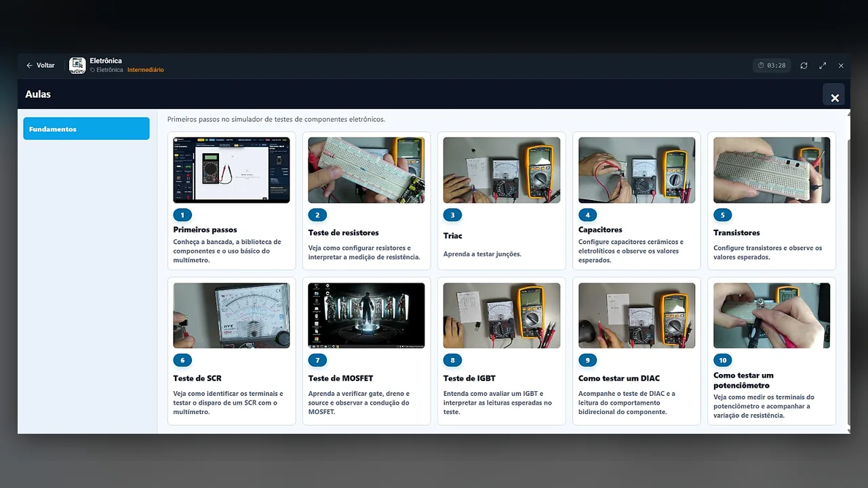Click the refresh icon in the header
The width and height of the screenshot is (868, 488).
[804, 66]
